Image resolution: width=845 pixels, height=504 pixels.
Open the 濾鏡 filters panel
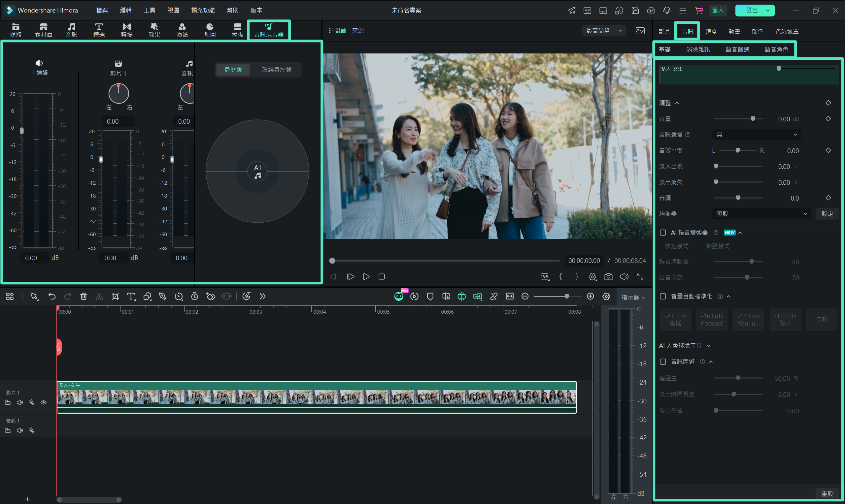pos(182,30)
